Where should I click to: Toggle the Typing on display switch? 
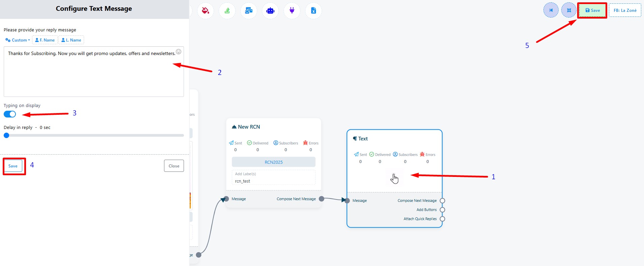tap(10, 114)
